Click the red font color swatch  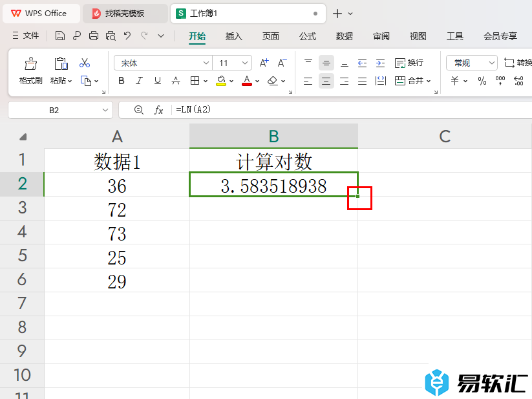247,84
